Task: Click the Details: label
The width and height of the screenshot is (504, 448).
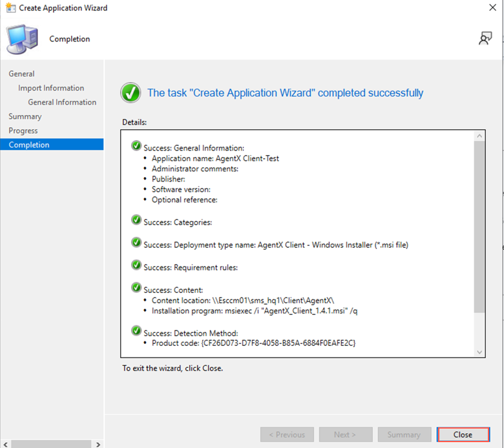Action: 134,122
